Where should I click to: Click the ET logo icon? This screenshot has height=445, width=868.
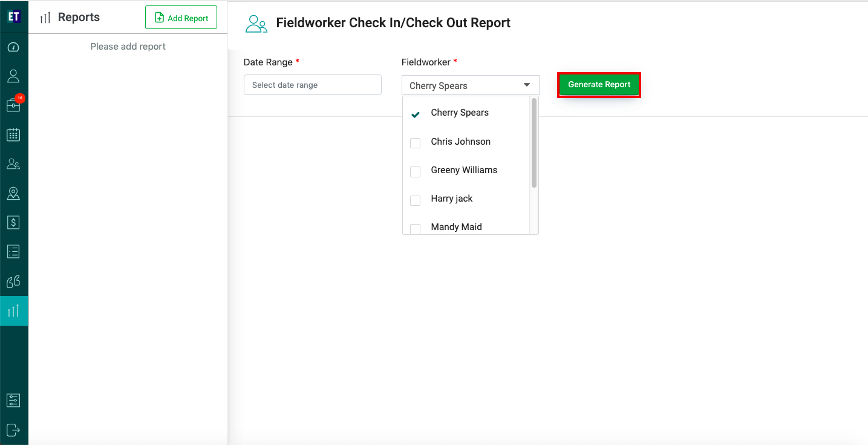(14, 17)
